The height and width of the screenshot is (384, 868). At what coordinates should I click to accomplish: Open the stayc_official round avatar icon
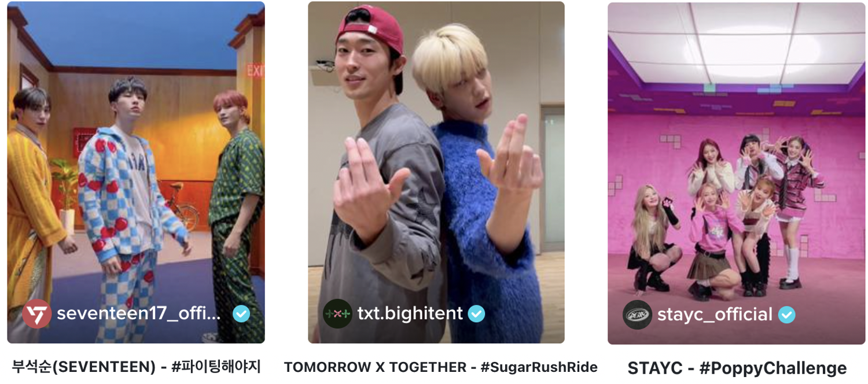click(637, 315)
